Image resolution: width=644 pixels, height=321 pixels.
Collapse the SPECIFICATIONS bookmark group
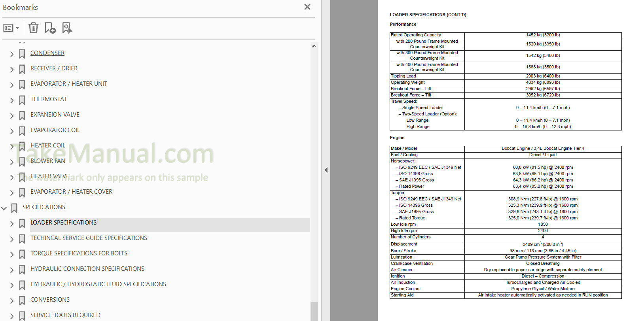pyautogui.click(x=4, y=208)
